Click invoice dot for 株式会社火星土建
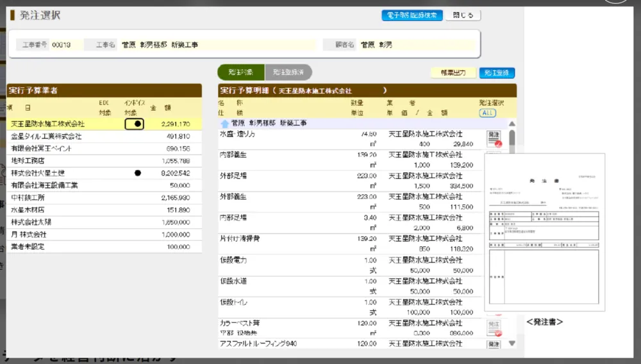641x364 pixels. (x=138, y=173)
